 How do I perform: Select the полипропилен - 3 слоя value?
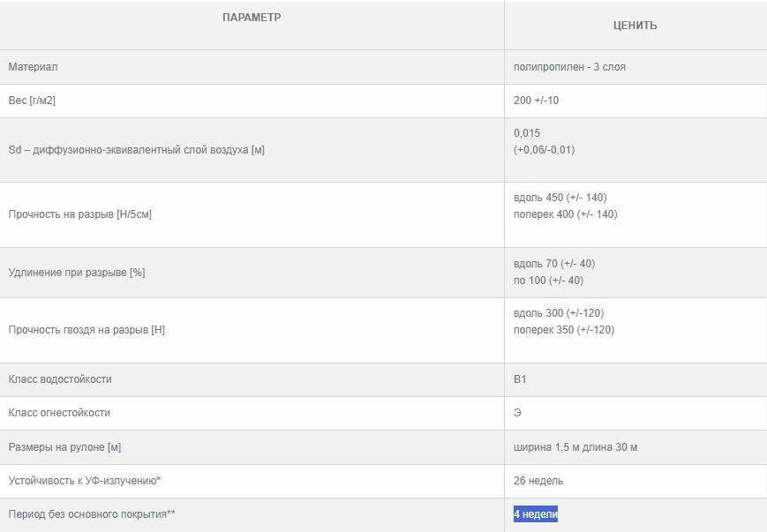[569, 67]
